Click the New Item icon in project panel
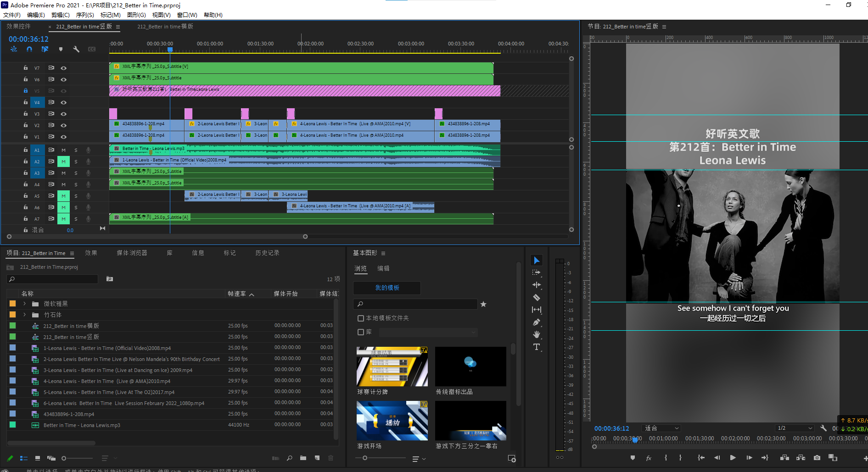Image resolution: width=868 pixels, height=472 pixels. click(317, 458)
